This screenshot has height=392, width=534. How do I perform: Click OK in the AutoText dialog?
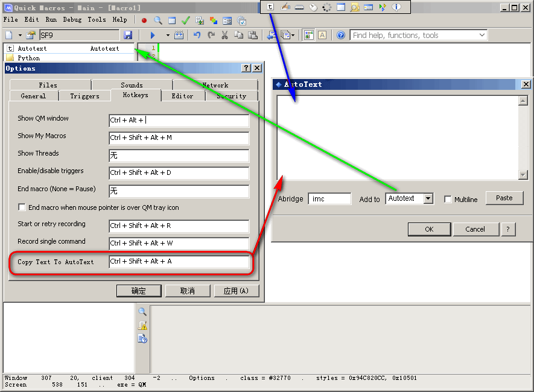[x=429, y=229]
